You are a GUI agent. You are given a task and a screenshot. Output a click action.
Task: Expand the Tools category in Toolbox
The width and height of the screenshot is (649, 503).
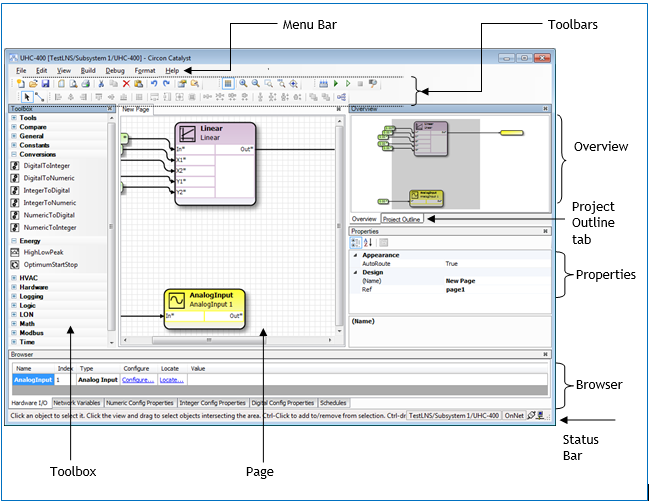14,118
